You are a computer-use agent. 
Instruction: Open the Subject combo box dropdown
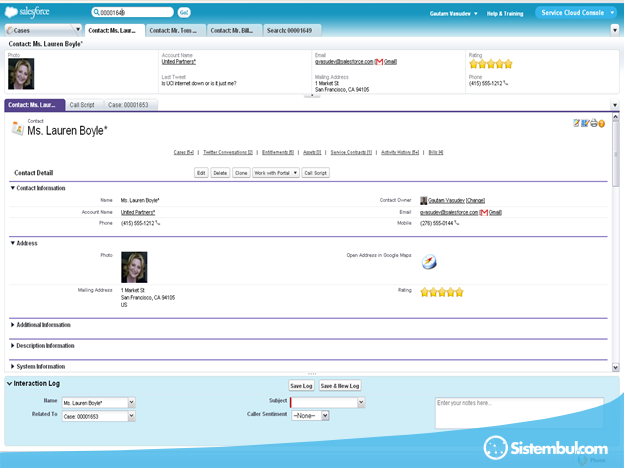coord(361,402)
